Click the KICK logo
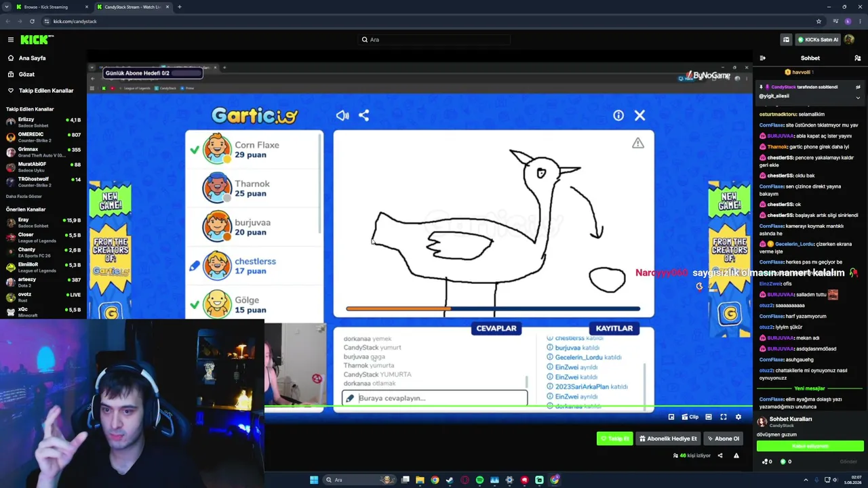Screen dimensions: 868x488 pos(37,40)
